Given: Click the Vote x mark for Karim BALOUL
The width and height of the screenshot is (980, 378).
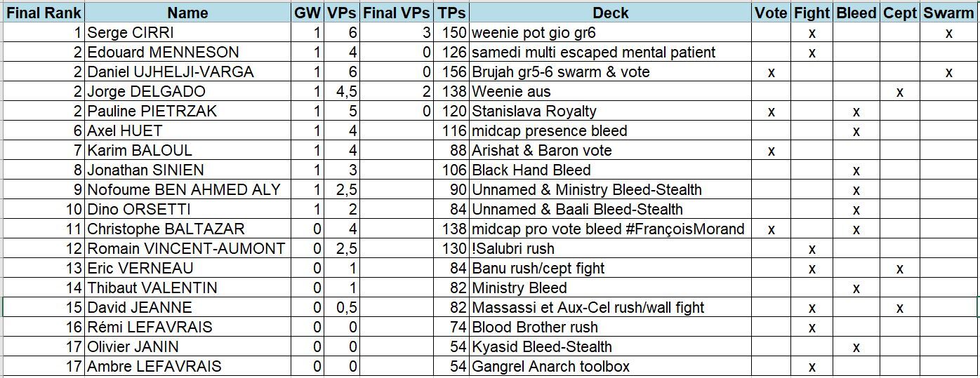Looking at the screenshot, I should tap(772, 151).
